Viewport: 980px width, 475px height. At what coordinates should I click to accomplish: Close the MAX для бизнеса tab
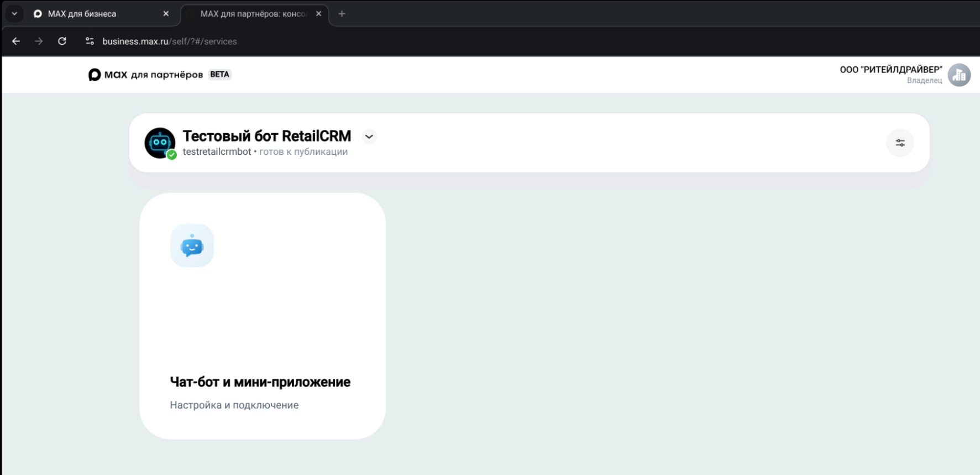click(166, 14)
